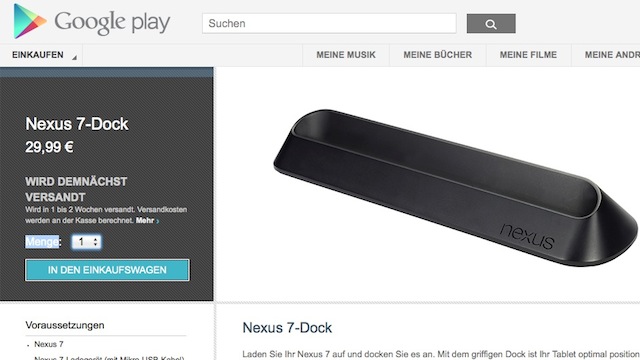Follow the Mehr shipping details link
This screenshot has width=640, height=360.
(145, 220)
